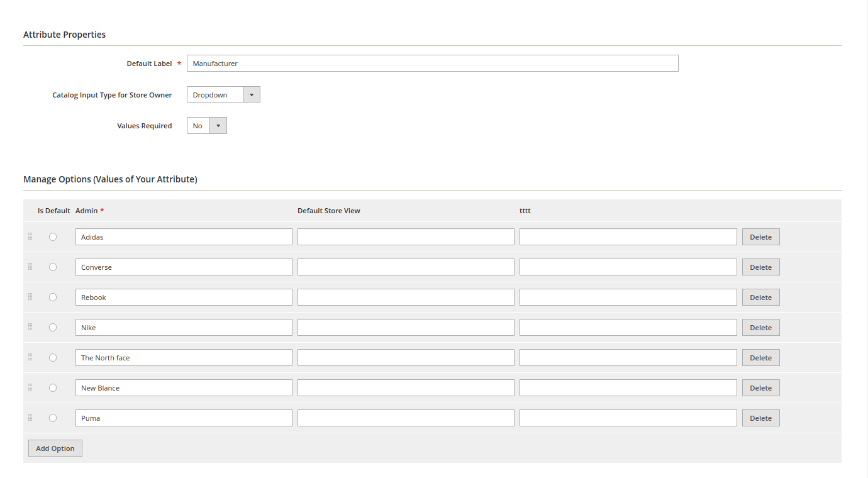Click drag handle icon for Nike row
The width and height of the screenshot is (868, 478).
[30, 327]
